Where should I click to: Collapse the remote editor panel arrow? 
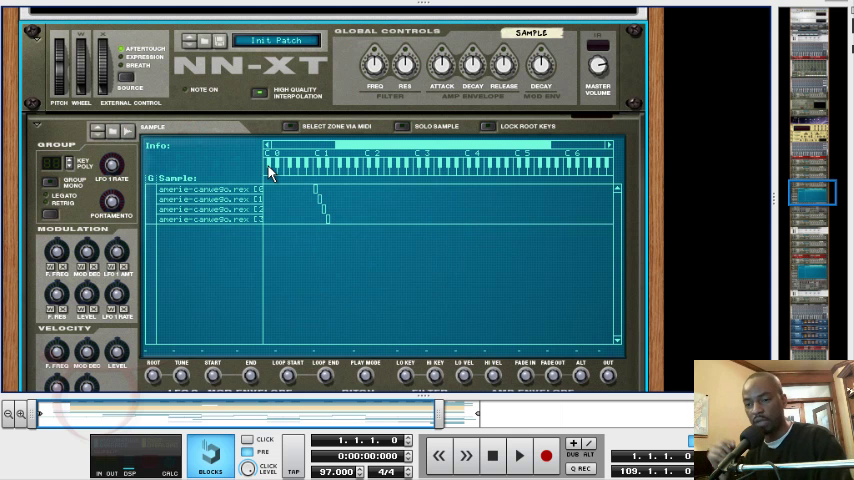click(x=37, y=125)
